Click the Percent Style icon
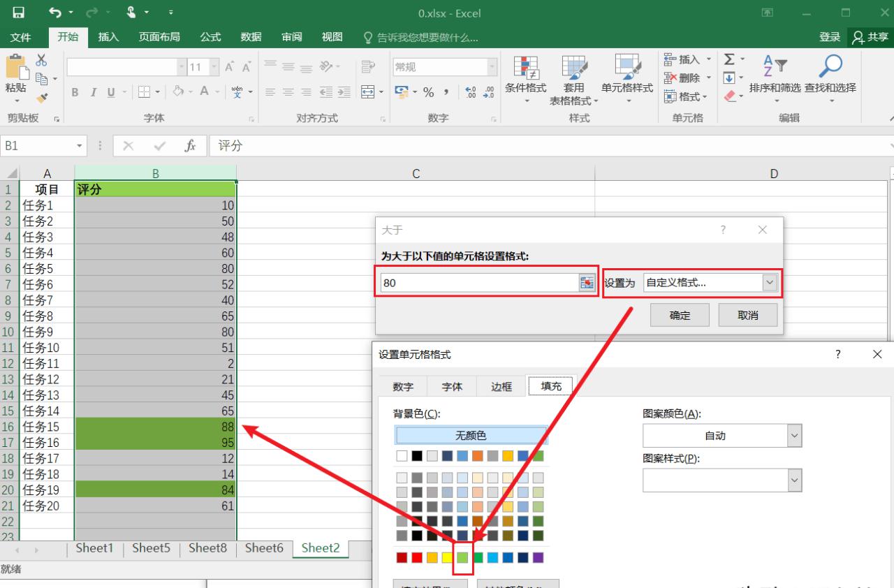This screenshot has width=894, height=588. pyautogui.click(x=428, y=92)
